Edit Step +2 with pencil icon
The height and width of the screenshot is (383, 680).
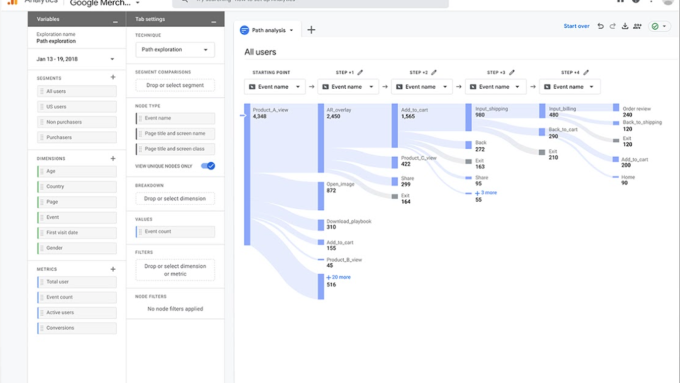(434, 72)
